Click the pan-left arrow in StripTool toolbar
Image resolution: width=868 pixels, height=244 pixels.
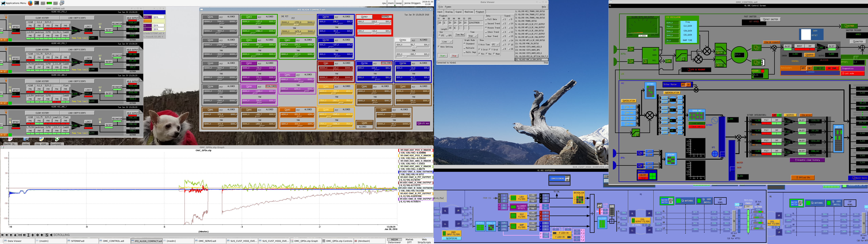pos(2,235)
